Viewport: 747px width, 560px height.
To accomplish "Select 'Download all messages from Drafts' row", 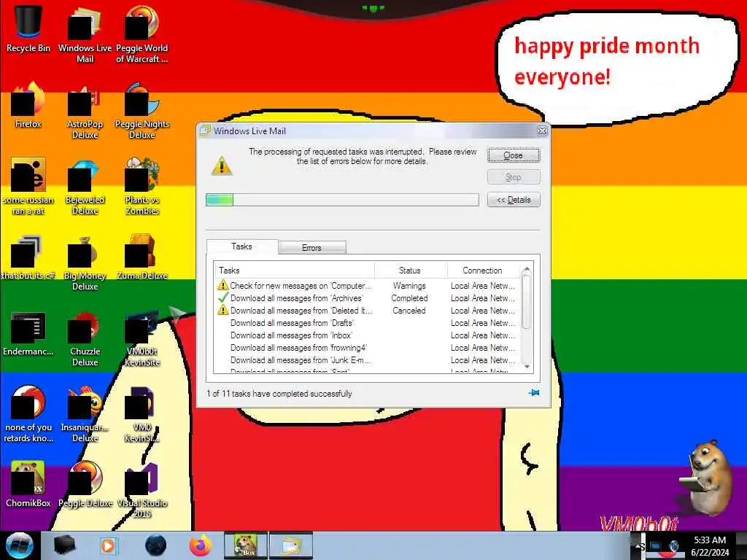I will (367, 323).
